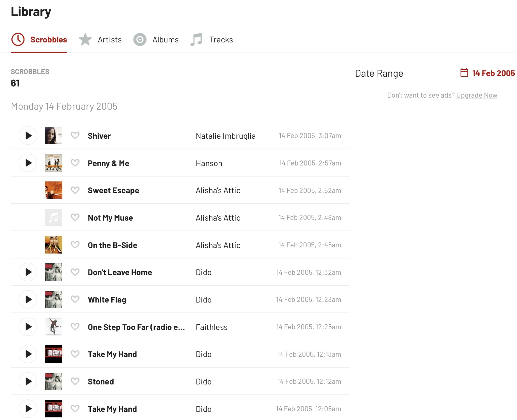Open the On the B-Side cover art
The image size is (517, 420).
[54, 245]
